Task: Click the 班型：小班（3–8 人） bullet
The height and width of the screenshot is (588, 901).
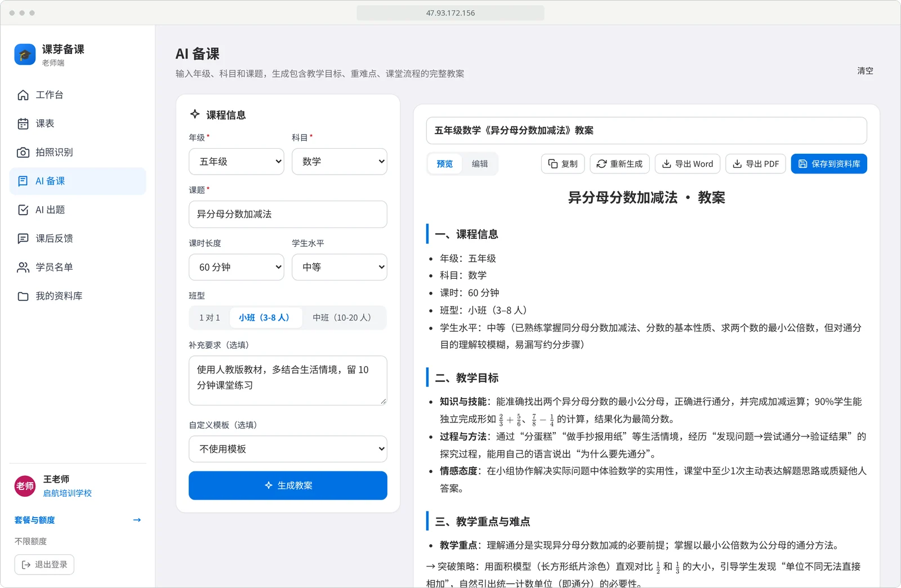Action: (484, 310)
